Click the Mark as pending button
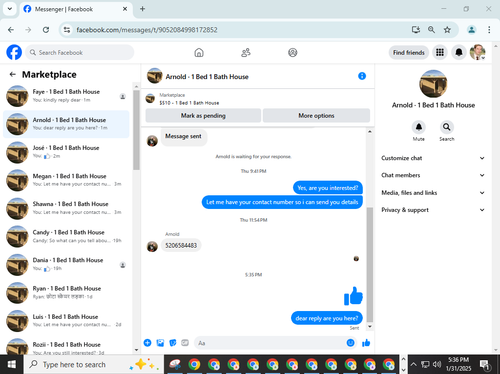 [203, 116]
